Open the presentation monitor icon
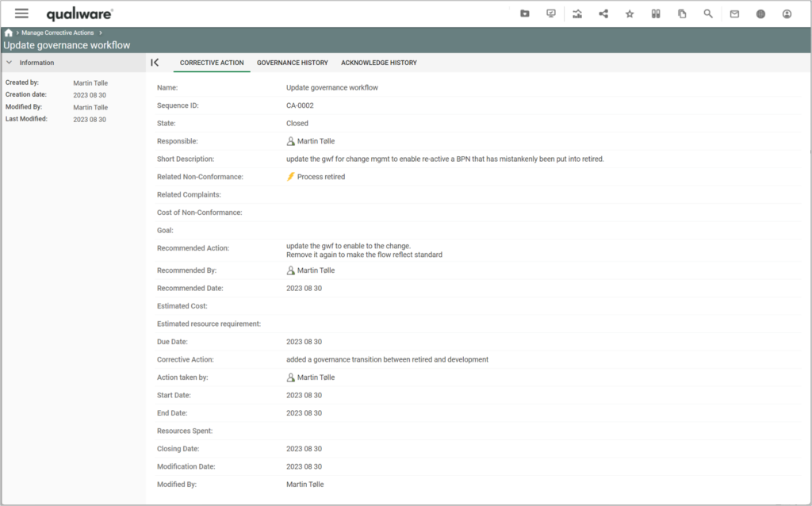812x506 pixels. (551, 13)
